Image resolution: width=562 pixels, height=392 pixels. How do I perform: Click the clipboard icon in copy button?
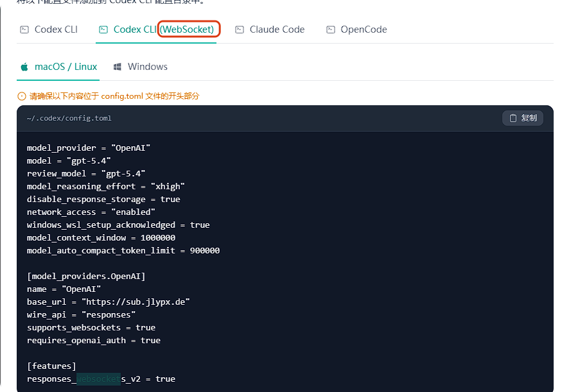pyautogui.click(x=513, y=118)
